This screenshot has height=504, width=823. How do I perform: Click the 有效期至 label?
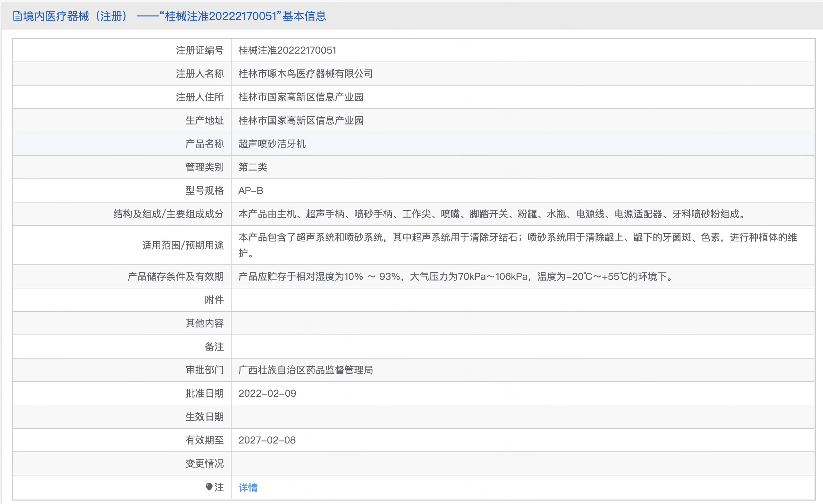tap(204, 440)
